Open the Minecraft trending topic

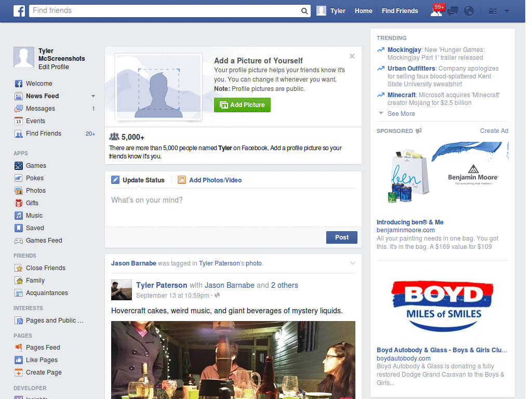(x=402, y=95)
